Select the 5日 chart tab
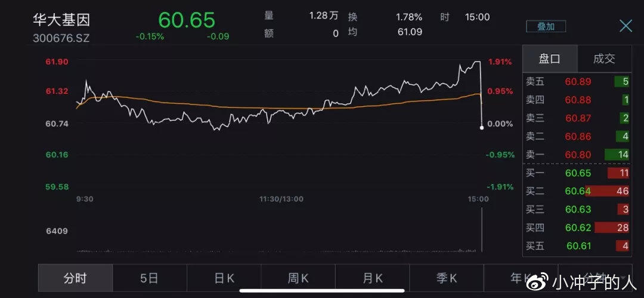Screen dimensions: 644x298 click(150, 278)
